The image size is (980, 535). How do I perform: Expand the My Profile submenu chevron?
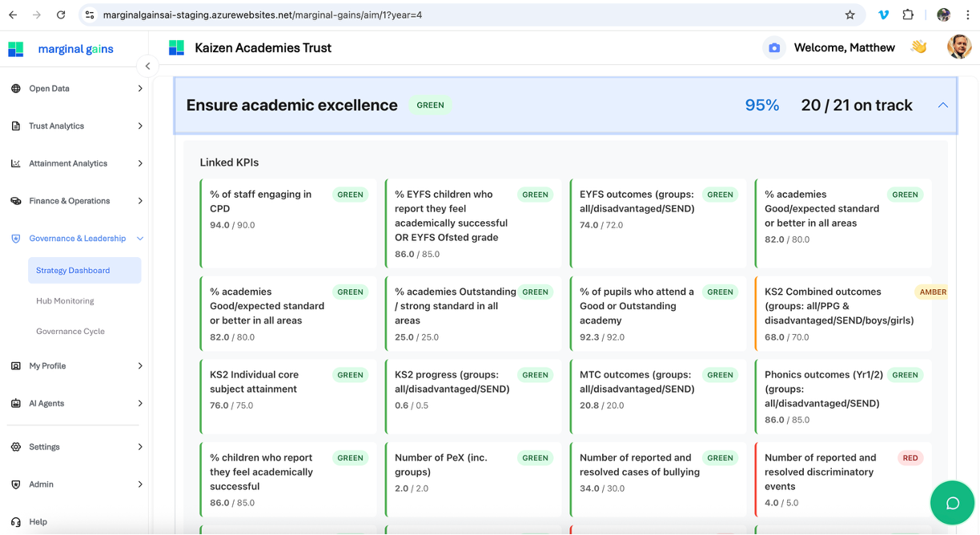[140, 366]
